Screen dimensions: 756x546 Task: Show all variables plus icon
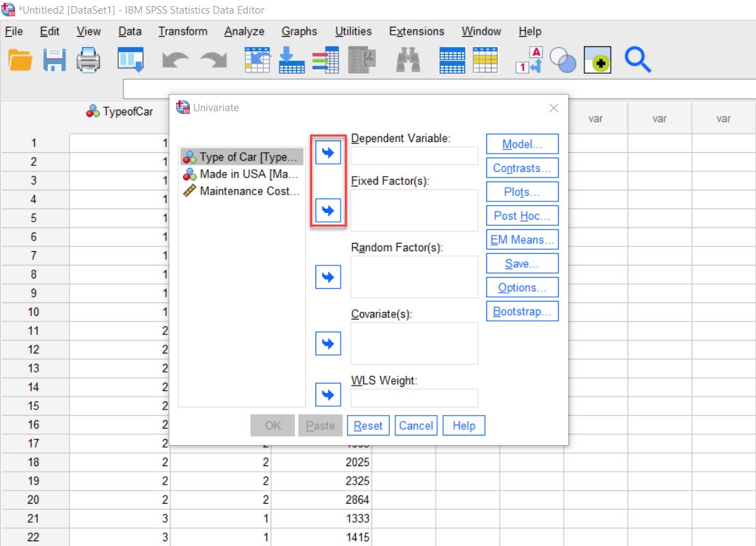(598, 60)
